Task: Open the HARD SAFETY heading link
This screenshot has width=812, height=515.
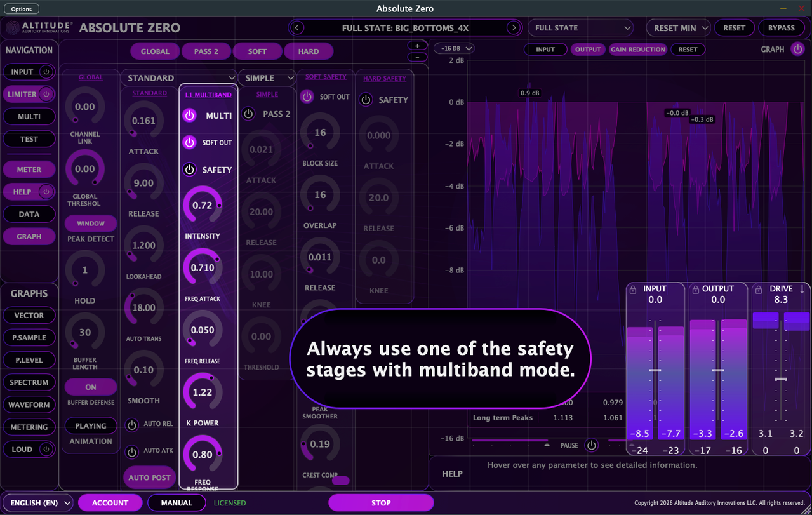Action: coord(385,78)
